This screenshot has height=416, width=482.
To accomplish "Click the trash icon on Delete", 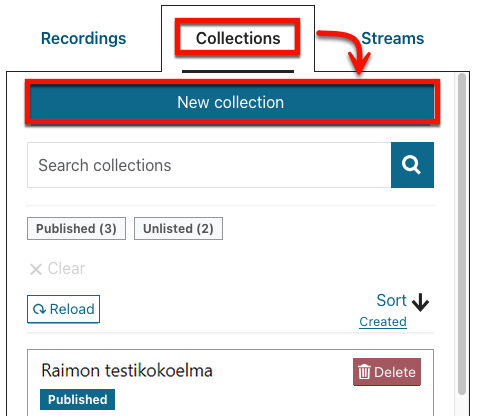I will [364, 372].
